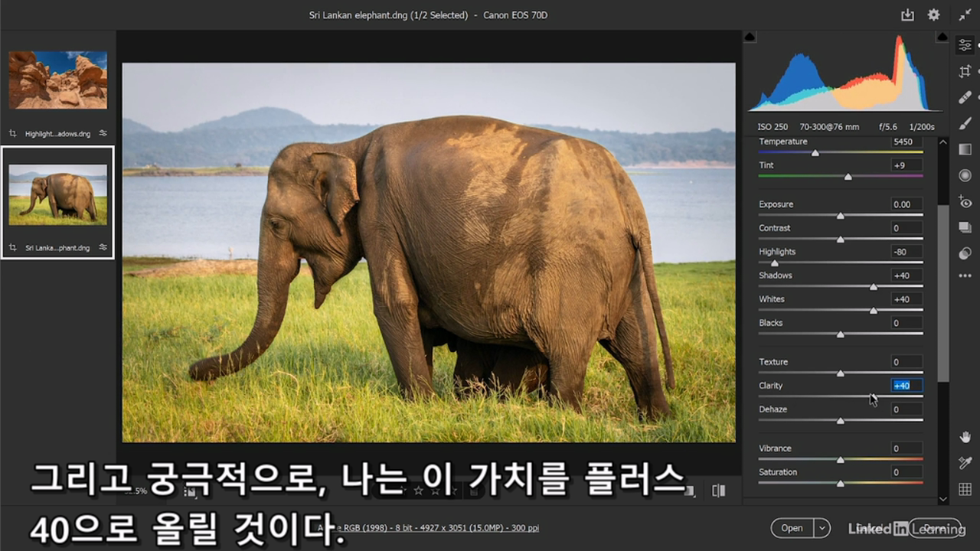Click the Blacks value field
Viewport: 980px width, 551px height.
click(x=906, y=323)
